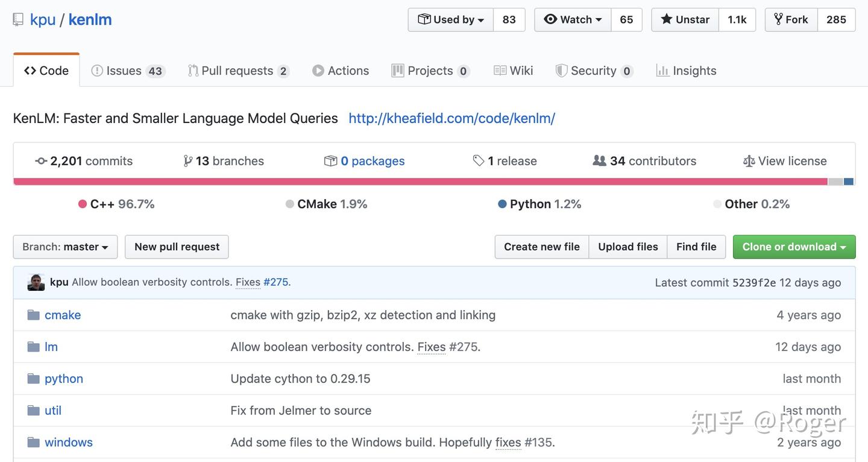
Task: Click the release tag icon
Action: pos(479,161)
